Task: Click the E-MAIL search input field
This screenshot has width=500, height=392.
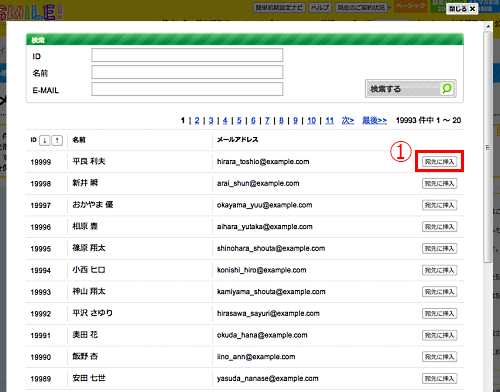Action: [x=187, y=89]
